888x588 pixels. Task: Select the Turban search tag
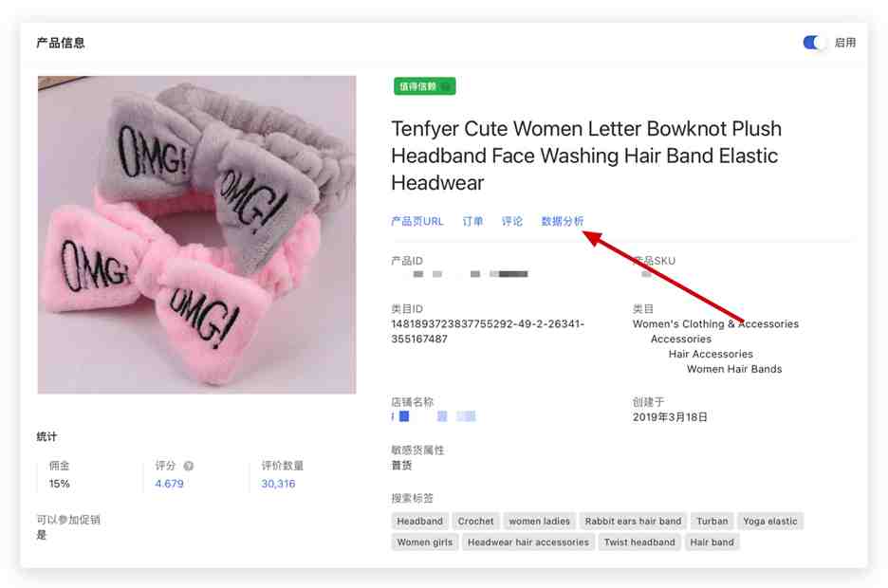pyautogui.click(x=712, y=522)
